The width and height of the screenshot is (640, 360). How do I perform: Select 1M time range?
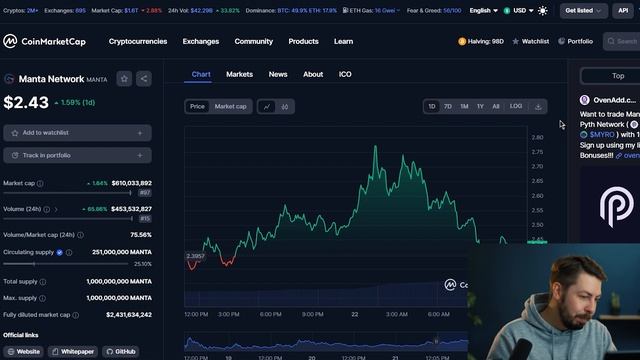(464, 107)
